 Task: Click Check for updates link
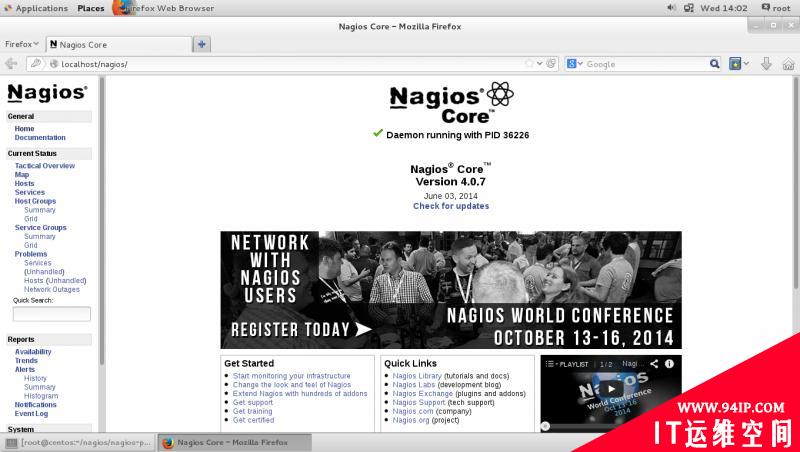(x=451, y=206)
